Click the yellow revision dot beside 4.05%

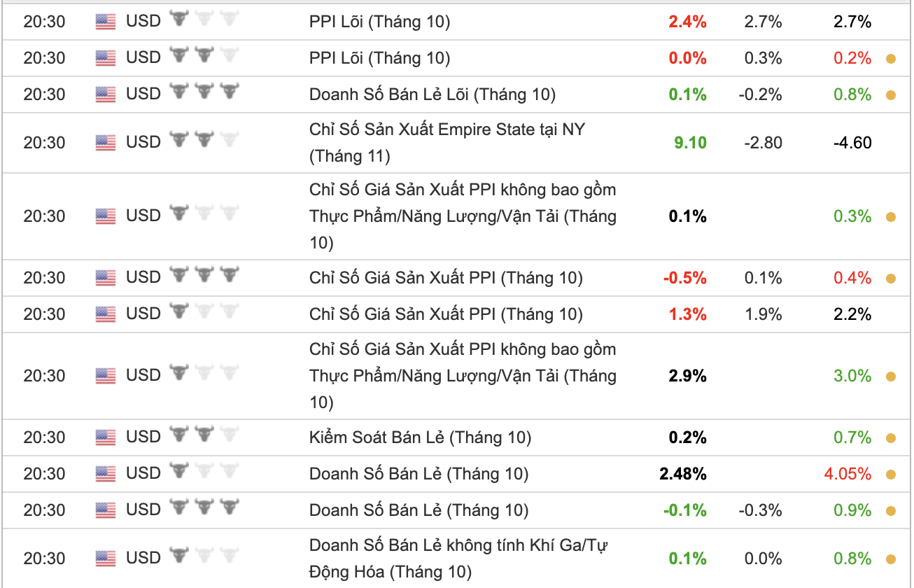(x=891, y=475)
